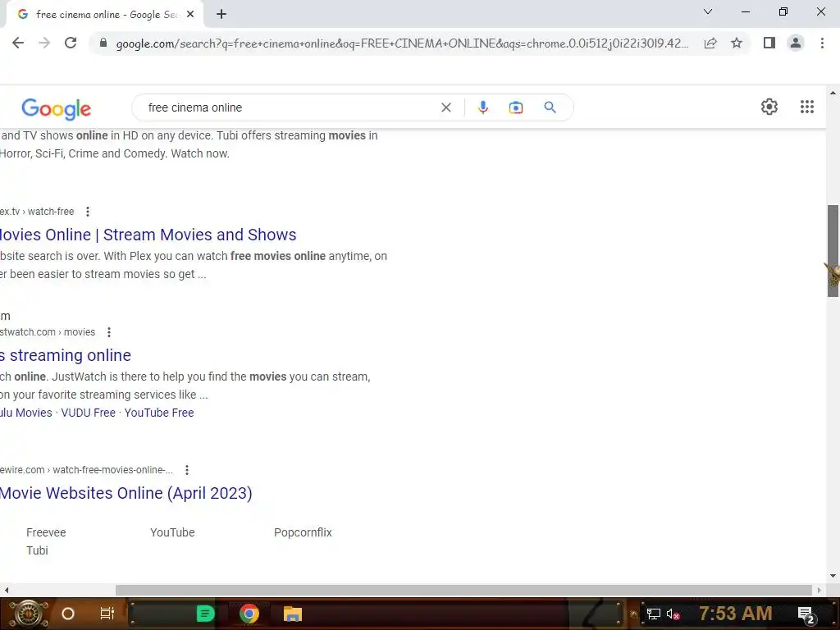This screenshot has height=630, width=840.
Task: Focus the Google search input field
Action: pos(290,107)
